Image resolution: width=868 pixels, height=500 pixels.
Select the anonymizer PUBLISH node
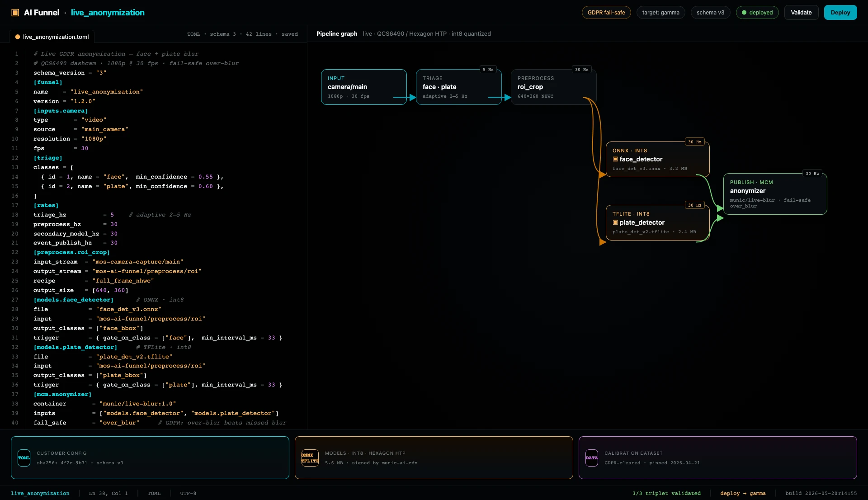point(775,194)
